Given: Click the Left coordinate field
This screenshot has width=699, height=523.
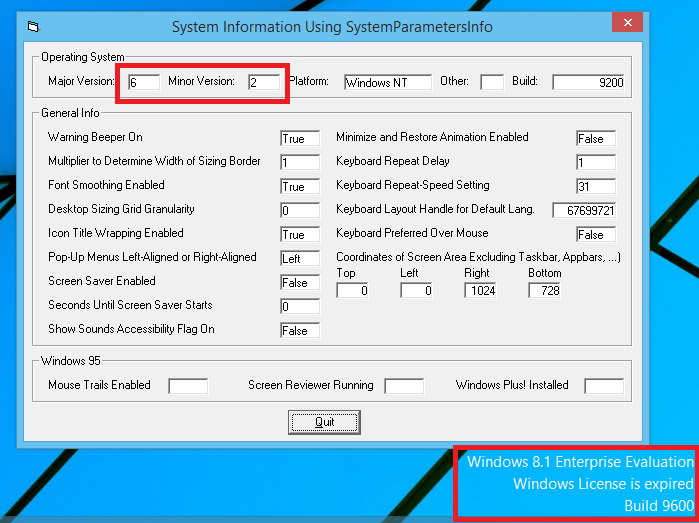Looking at the screenshot, I should click(416, 291).
